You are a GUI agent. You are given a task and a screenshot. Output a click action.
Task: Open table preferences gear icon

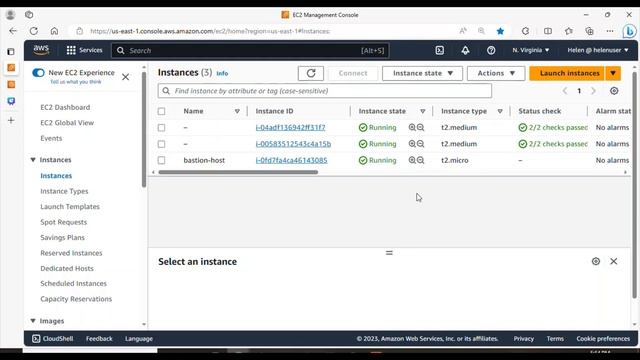pyautogui.click(x=614, y=91)
